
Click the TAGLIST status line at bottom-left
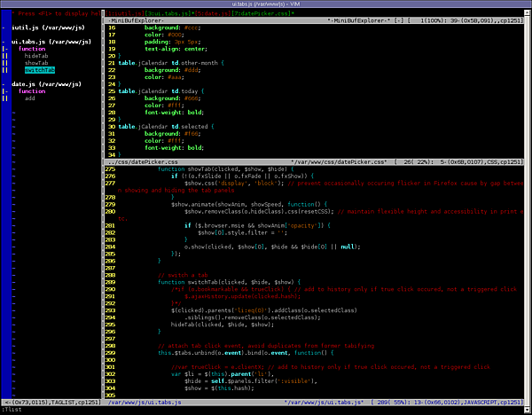(x=51, y=401)
